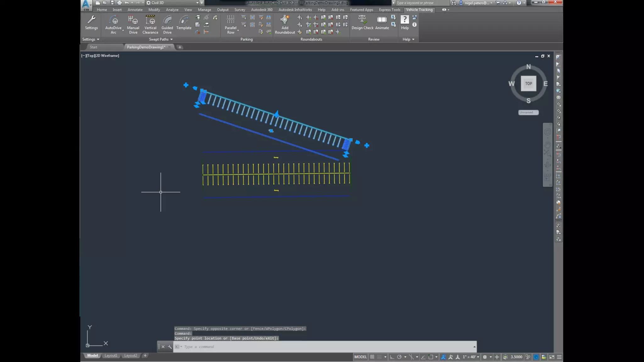Toggle object snap tracking in status bar
644x362 pixels.
pyautogui.click(x=423, y=357)
